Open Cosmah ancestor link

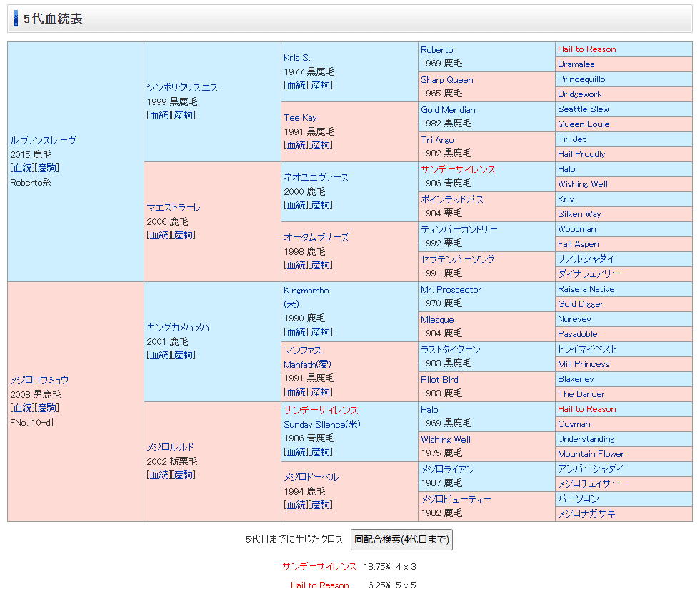coord(574,424)
